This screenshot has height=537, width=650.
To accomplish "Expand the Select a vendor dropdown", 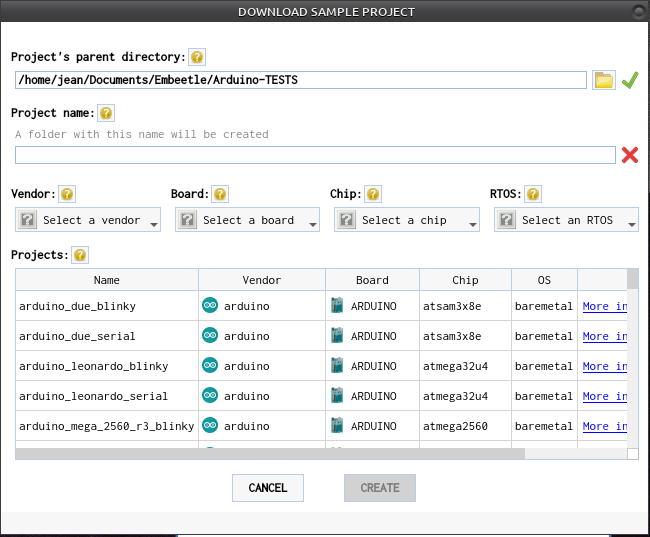I will [88, 220].
